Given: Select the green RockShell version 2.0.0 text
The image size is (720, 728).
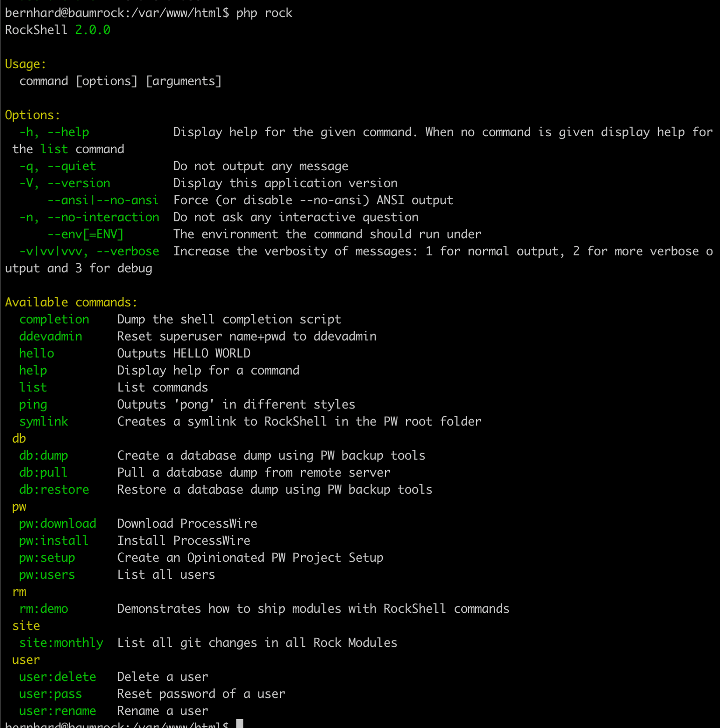Looking at the screenshot, I should (x=92, y=30).
